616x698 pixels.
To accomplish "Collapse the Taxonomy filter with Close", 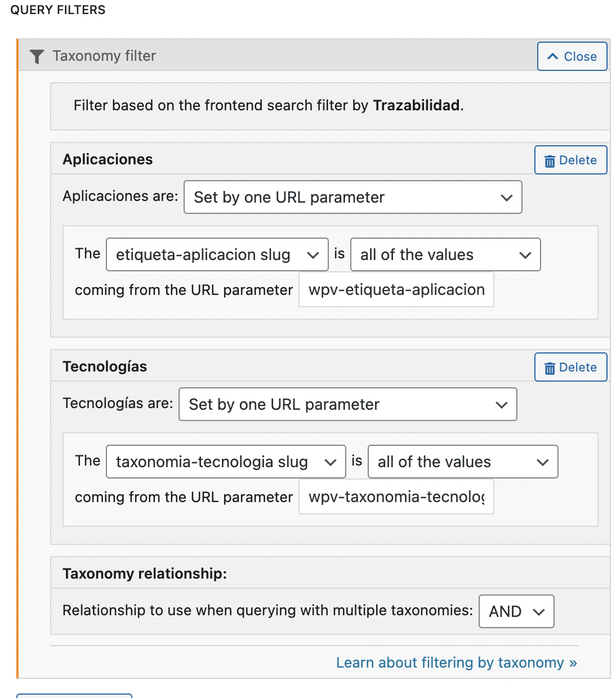I will pyautogui.click(x=572, y=56).
